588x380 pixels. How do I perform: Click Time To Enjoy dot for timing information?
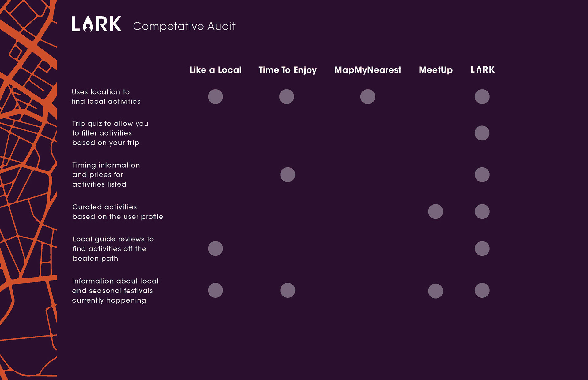(288, 175)
